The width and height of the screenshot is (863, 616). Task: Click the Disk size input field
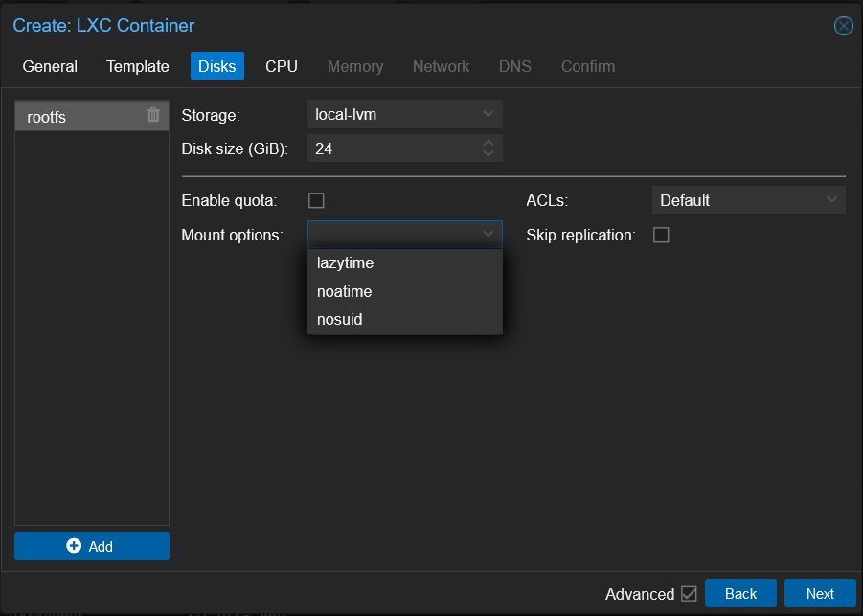pos(393,148)
